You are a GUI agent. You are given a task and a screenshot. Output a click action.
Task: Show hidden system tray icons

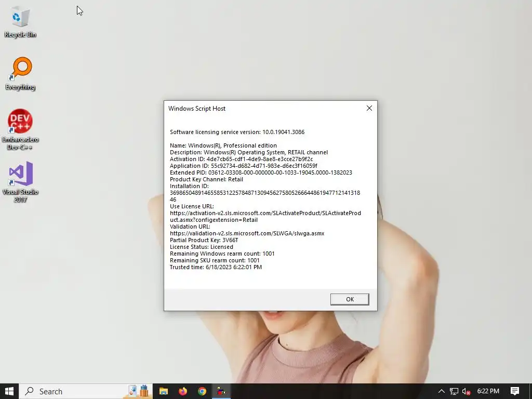coord(441,391)
